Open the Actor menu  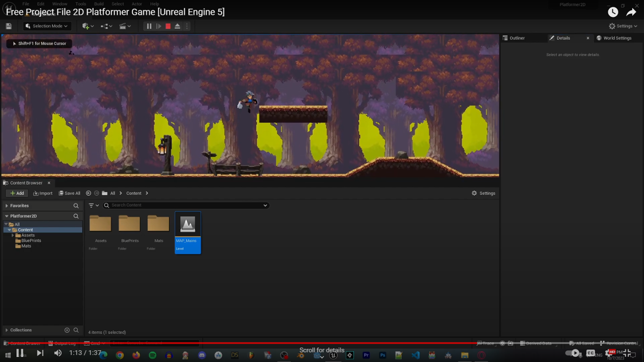(137, 4)
